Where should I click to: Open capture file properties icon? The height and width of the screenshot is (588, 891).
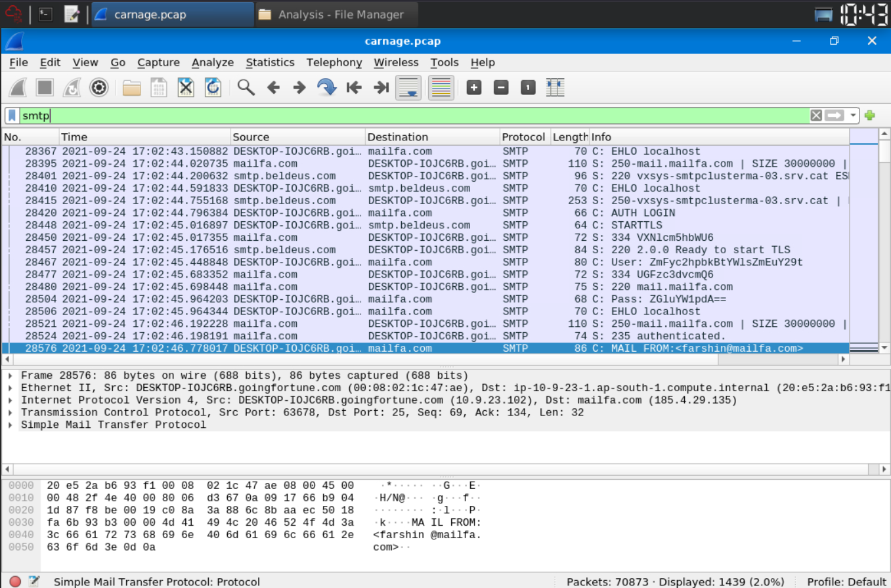(34, 581)
